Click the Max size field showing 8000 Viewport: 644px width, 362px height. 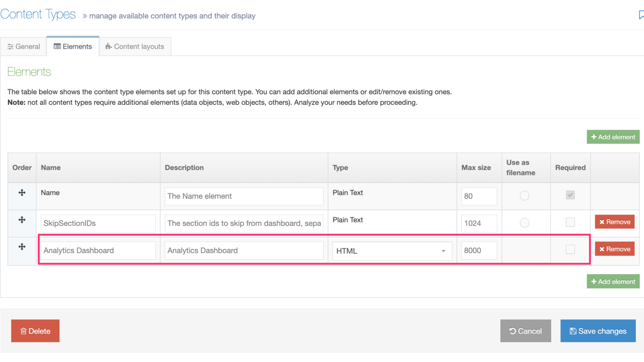click(478, 251)
